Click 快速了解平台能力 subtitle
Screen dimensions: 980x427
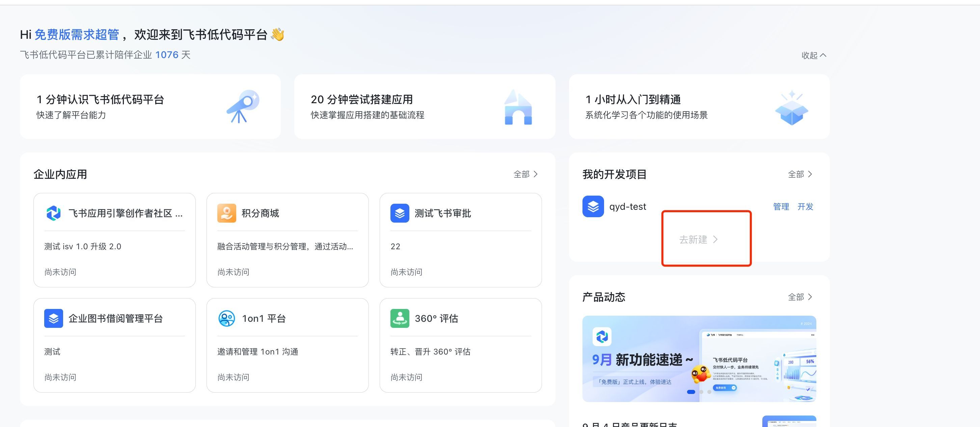click(x=71, y=115)
